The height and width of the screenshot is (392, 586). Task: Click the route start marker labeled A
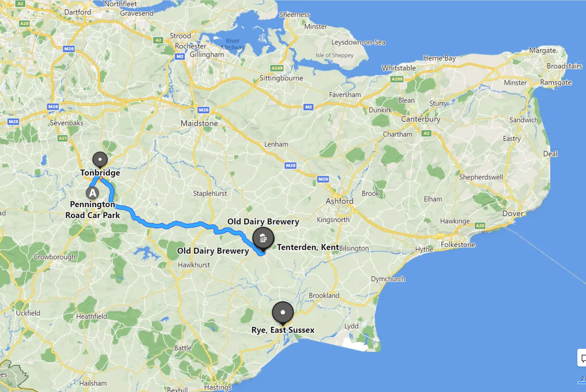[92, 193]
